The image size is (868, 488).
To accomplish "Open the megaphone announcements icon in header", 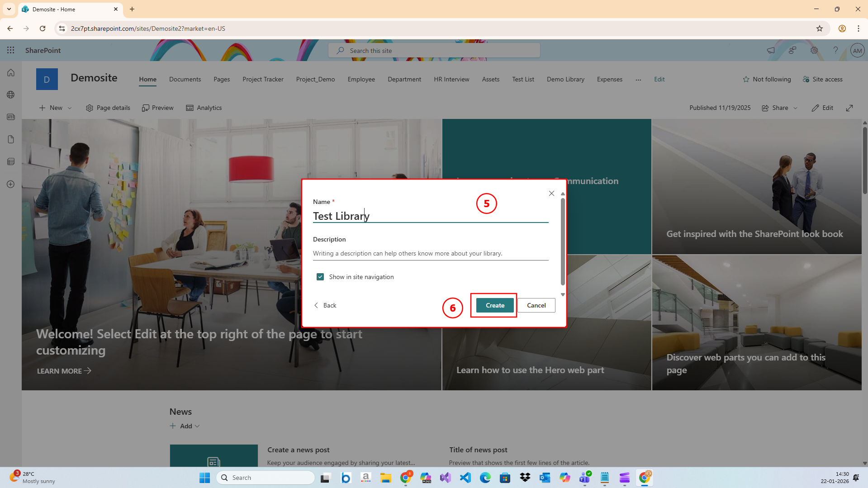I will pos(771,50).
